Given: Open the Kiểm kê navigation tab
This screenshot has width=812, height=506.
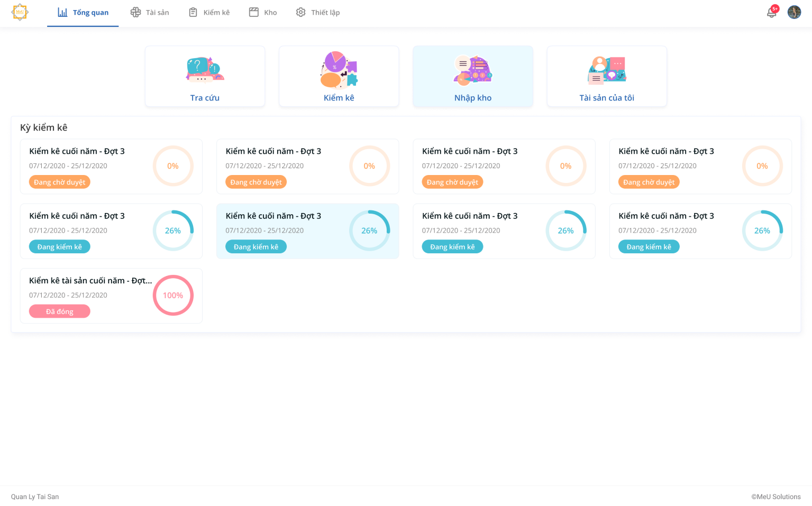Looking at the screenshot, I should [209, 12].
